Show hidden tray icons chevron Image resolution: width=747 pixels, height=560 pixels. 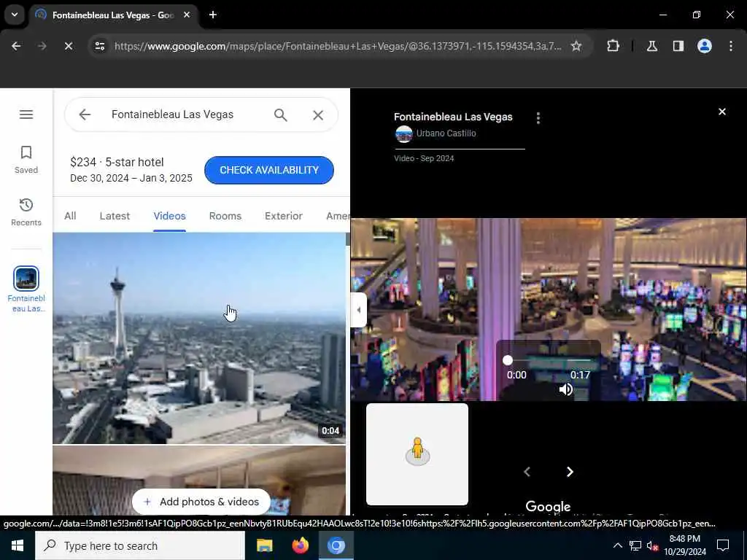(x=617, y=545)
